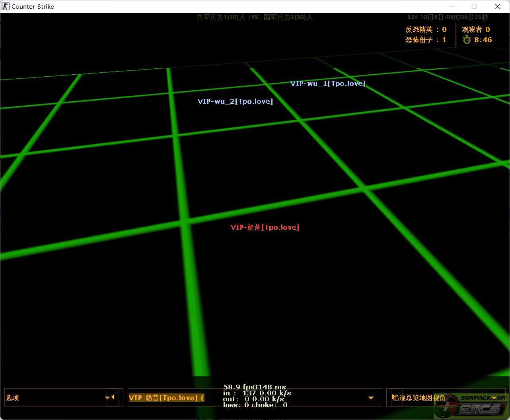The width and height of the screenshot is (510, 420).
Task: Open spectated player dropdown VIP-奶昔[Tpo.love]
Action: coord(255,397)
